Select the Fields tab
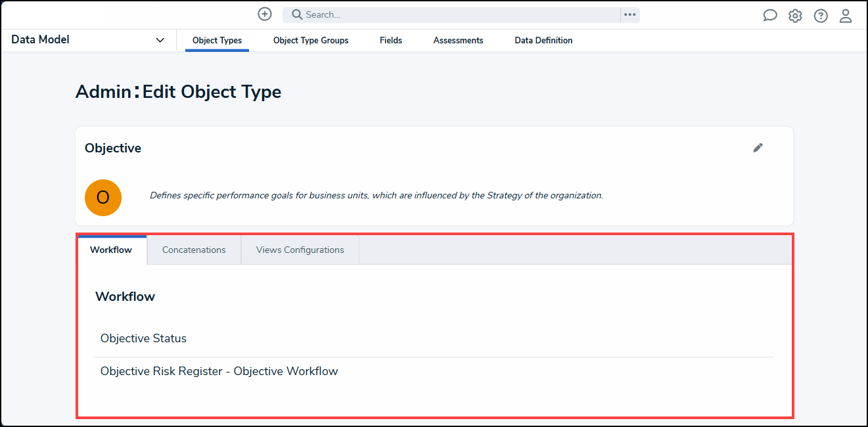 [x=390, y=40]
